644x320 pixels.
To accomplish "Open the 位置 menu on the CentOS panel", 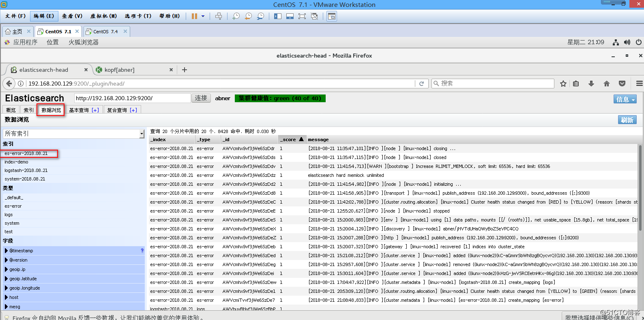I will click(x=52, y=42).
